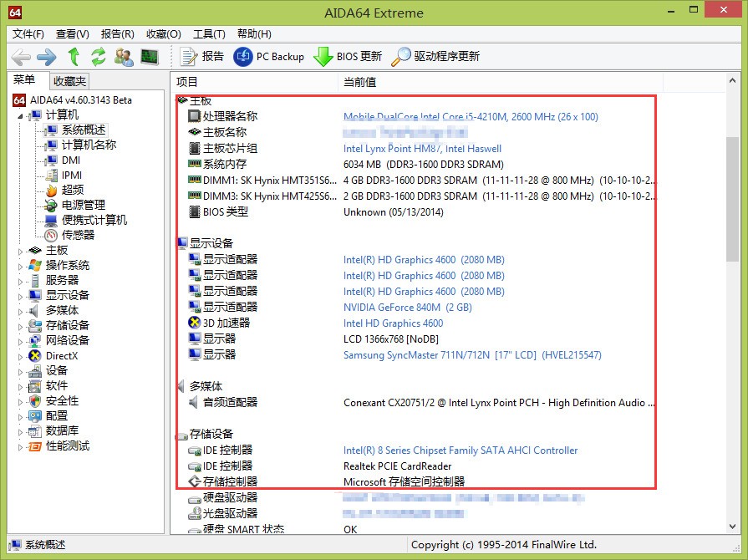The height and width of the screenshot is (560, 748).
Task: Click the 项目 column header
Action: (255, 82)
